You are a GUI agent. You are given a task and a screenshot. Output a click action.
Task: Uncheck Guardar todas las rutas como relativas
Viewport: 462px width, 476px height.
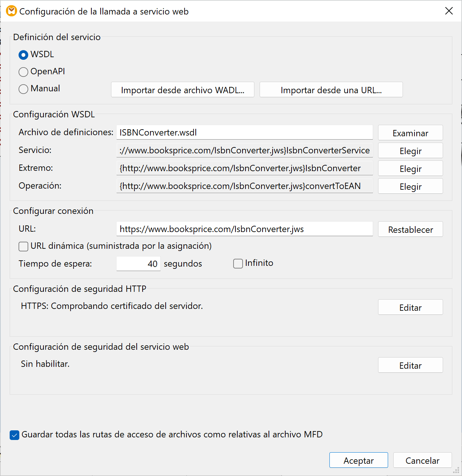coord(14,435)
